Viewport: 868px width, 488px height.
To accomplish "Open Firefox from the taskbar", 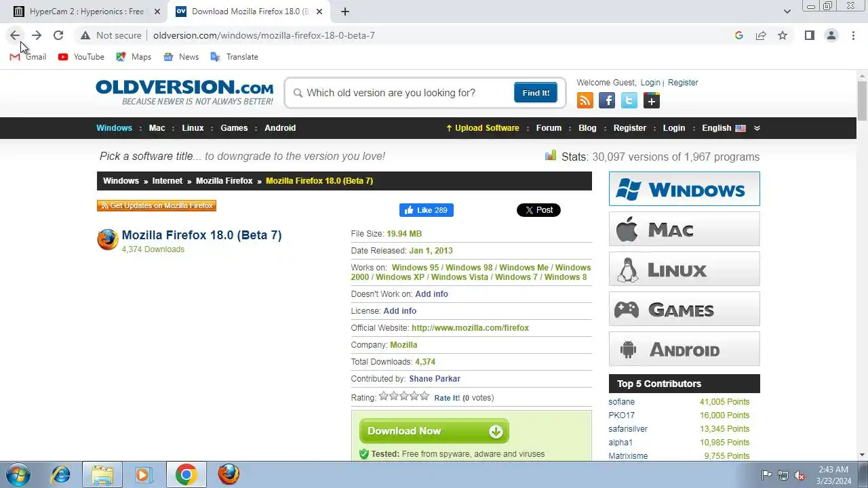I will (x=229, y=474).
